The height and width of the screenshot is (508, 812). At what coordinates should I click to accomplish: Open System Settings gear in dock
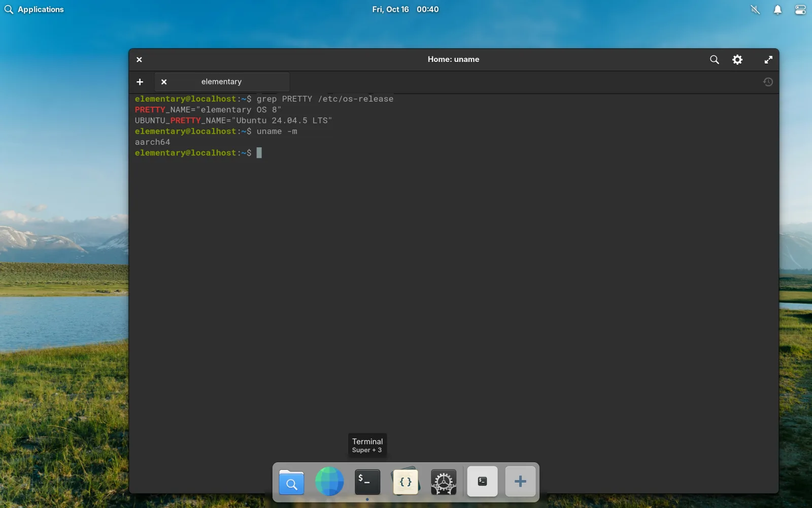pyautogui.click(x=444, y=482)
